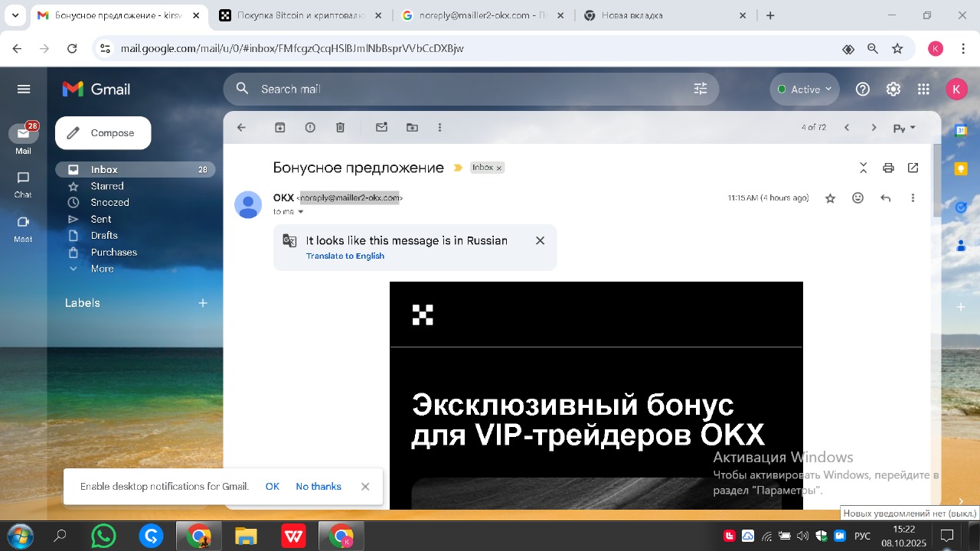Archive this email using the toolbar icon
Screen dimensions: 980x551
click(280, 128)
